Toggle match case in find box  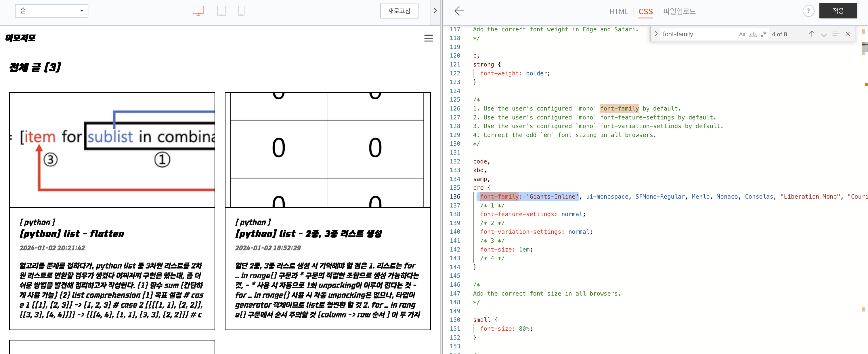point(742,34)
